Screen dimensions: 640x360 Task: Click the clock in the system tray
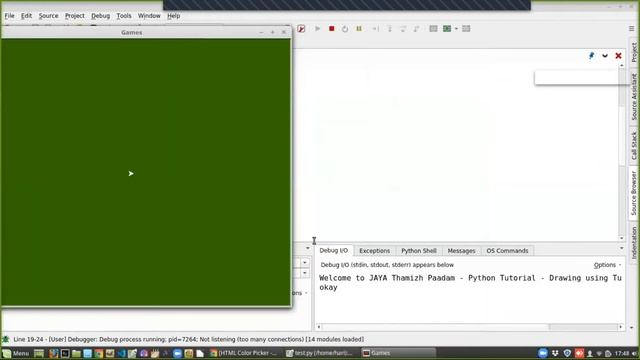coord(622,353)
